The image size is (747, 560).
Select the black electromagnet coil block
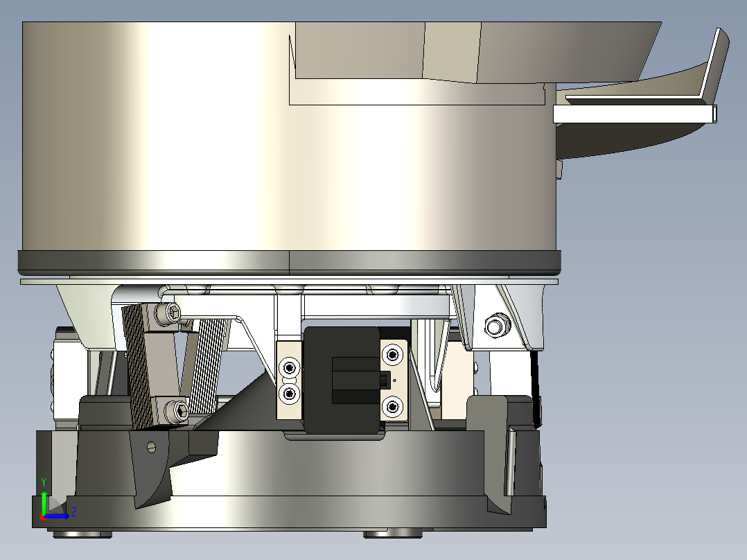[342, 380]
